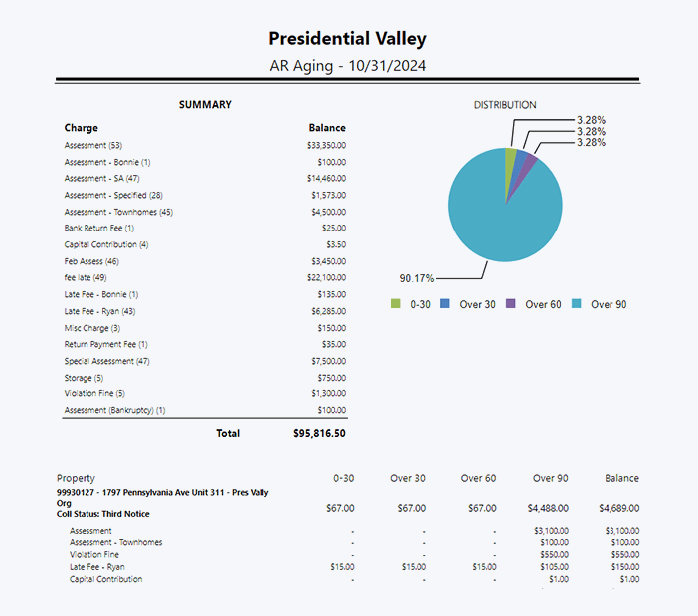Click the Over 90 table column header
This screenshot has height=616, width=698.
(x=550, y=478)
